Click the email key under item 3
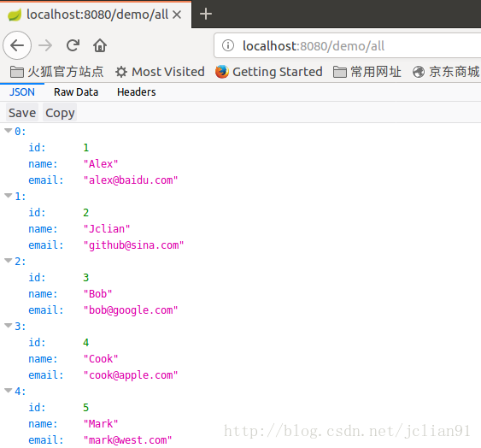Screen dimensions: 481x448 46,375
